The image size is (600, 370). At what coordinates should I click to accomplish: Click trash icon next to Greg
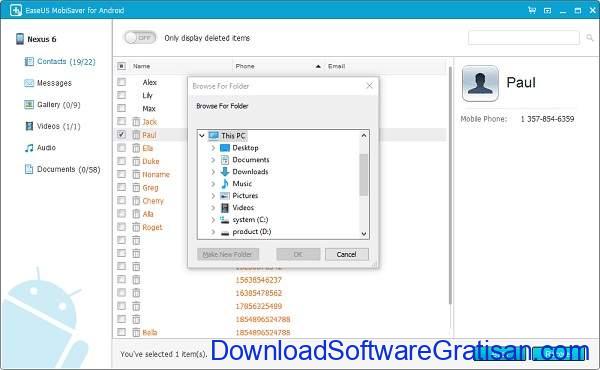(x=136, y=187)
